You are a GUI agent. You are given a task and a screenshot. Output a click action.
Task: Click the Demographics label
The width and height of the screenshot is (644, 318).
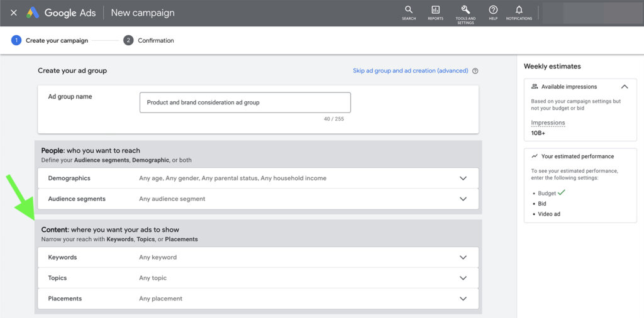pos(69,178)
